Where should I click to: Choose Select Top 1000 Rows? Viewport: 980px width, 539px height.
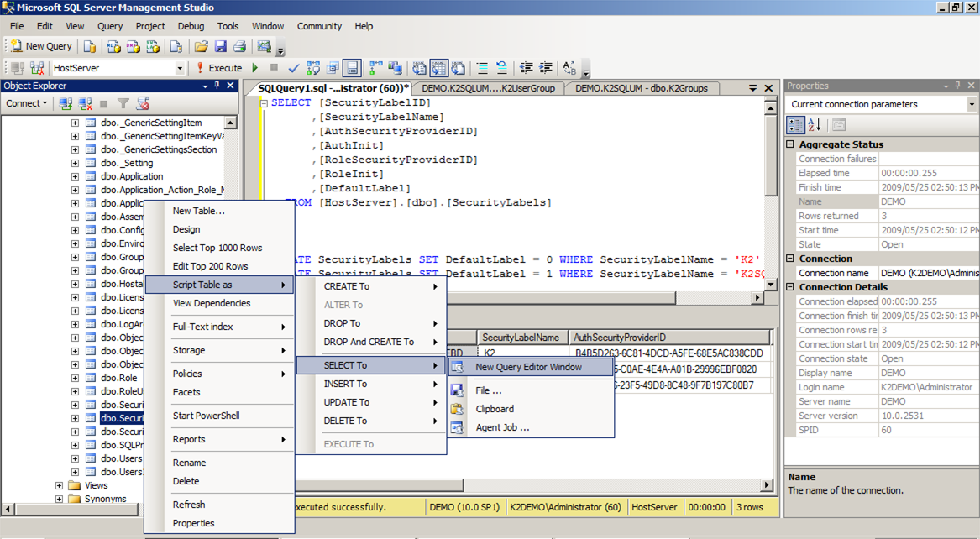pos(219,248)
